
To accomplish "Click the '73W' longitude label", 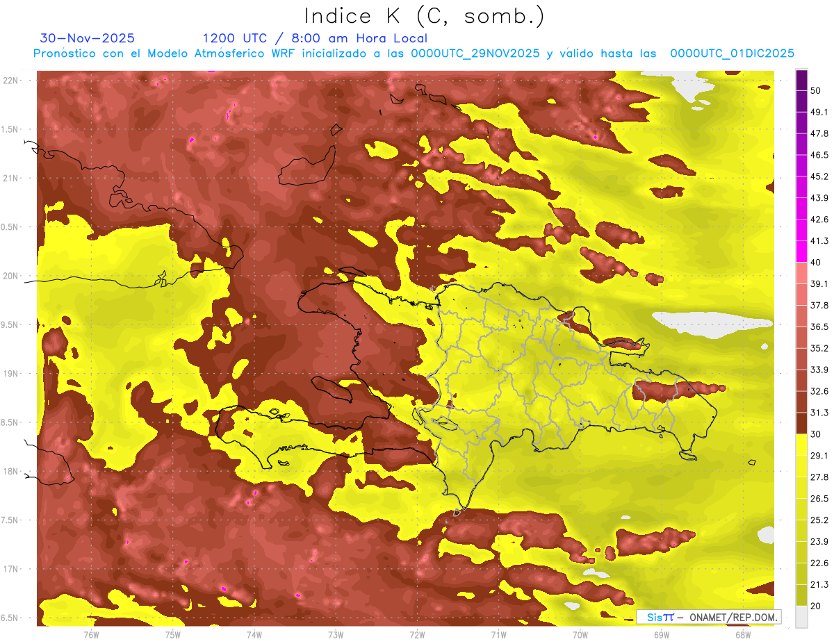I will pos(336,635).
